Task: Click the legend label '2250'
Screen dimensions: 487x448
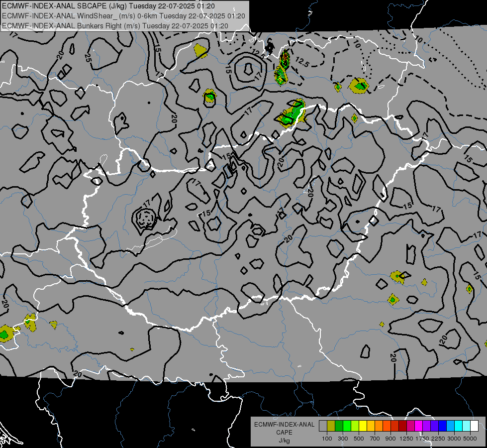Action: (x=438, y=439)
